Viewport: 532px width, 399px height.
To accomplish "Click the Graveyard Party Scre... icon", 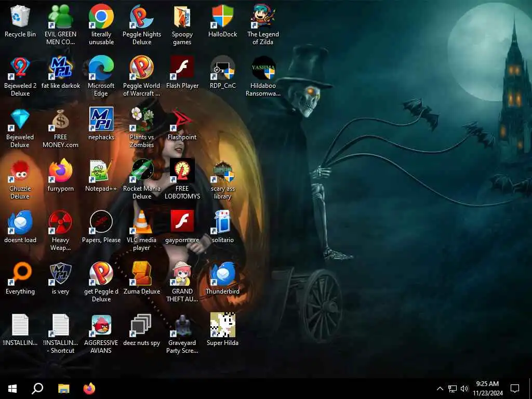I will 182,334.
